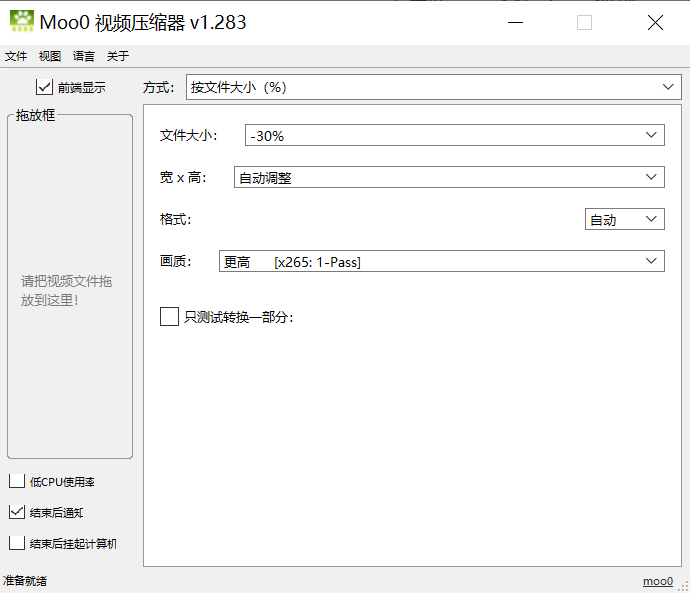Open the 关于 menu
The height and width of the screenshot is (593, 690).
pos(117,56)
